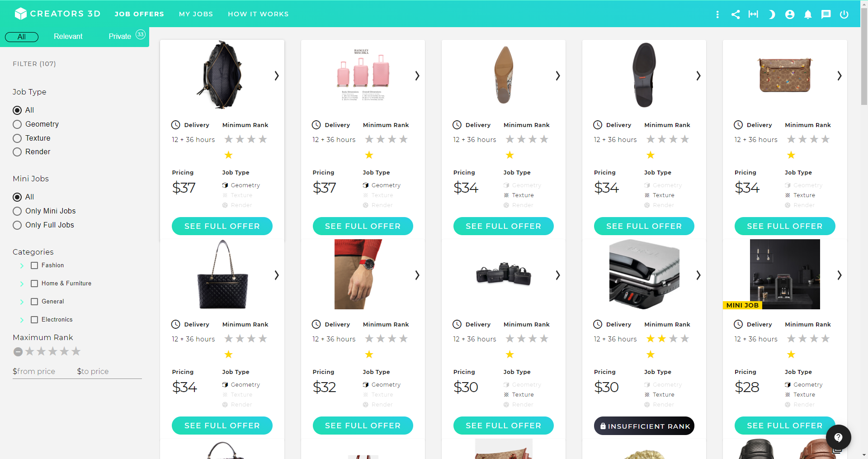Click the $from price input field

tap(42, 371)
